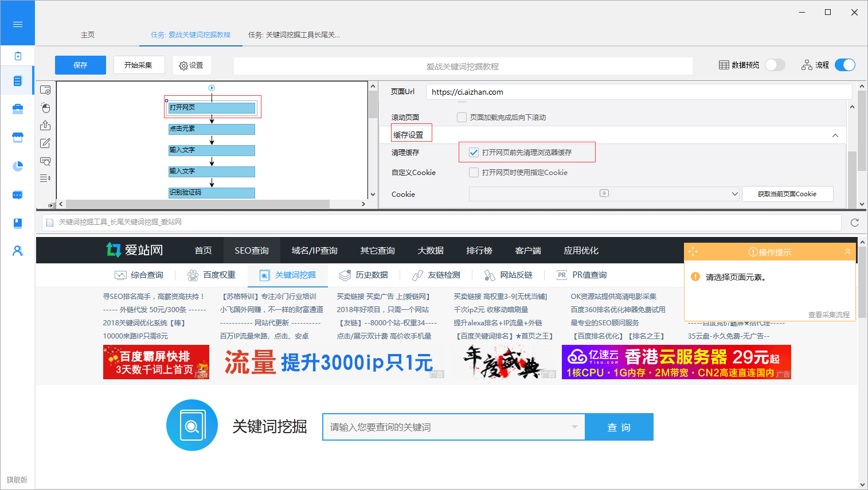Viewport: 868px width, 490px height.
Task: Open the book tutorial sidebar icon
Action: pyautogui.click(x=18, y=223)
